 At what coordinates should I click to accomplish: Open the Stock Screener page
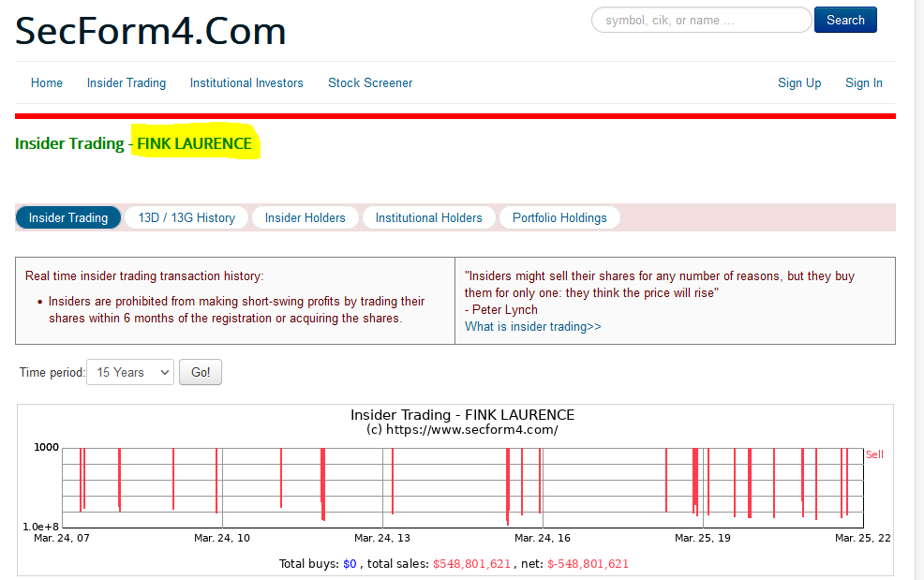370,83
